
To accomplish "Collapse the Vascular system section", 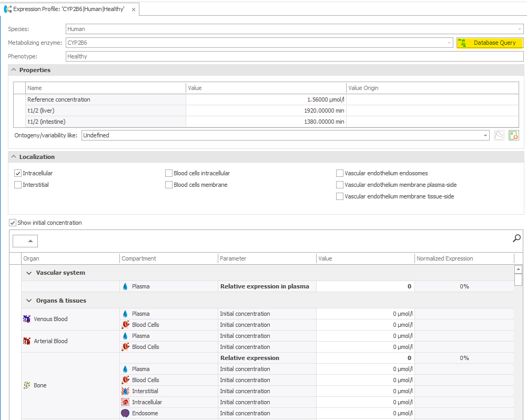I will pyautogui.click(x=29, y=273).
